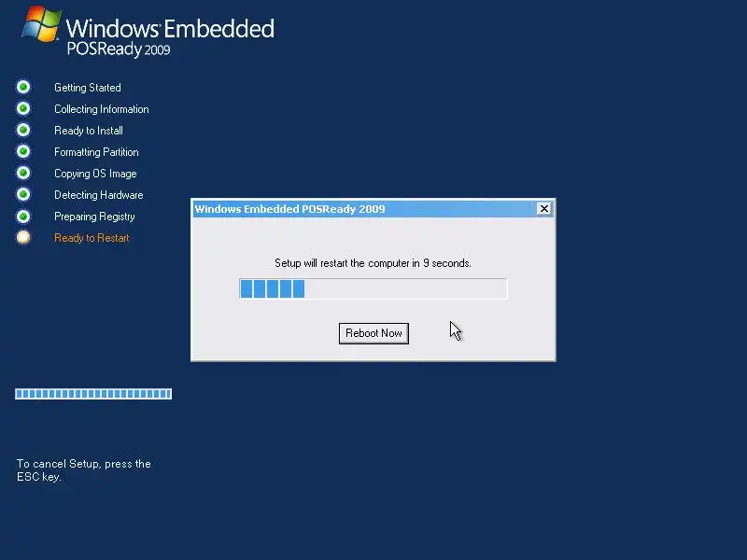Click the green status icon beside Copying OS Image
This screenshot has height=560, width=747.
pyautogui.click(x=23, y=173)
